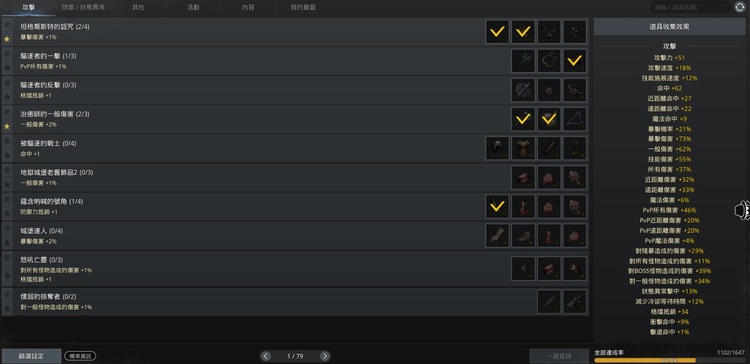Go to previous page arrow
The width and height of the screenshot is (750, 364).
[266, 356]
